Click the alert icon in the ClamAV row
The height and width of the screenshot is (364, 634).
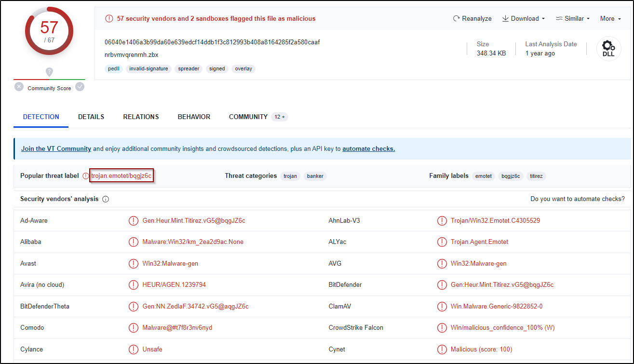point(442,307)
